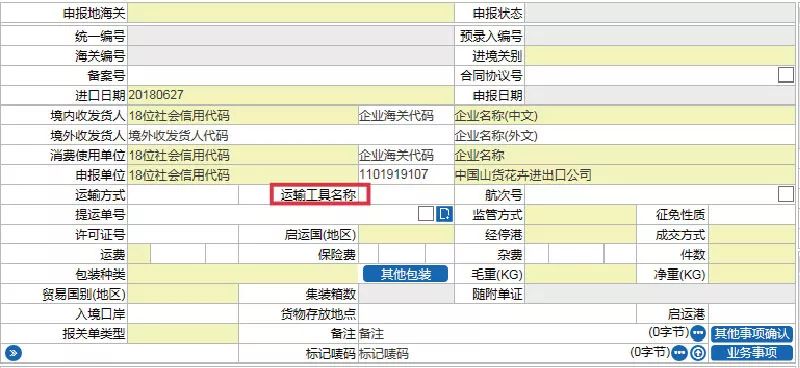Click into the 备案号 input field
The width and height of the screenshot is (800, 368).
[x=290, y=75]
